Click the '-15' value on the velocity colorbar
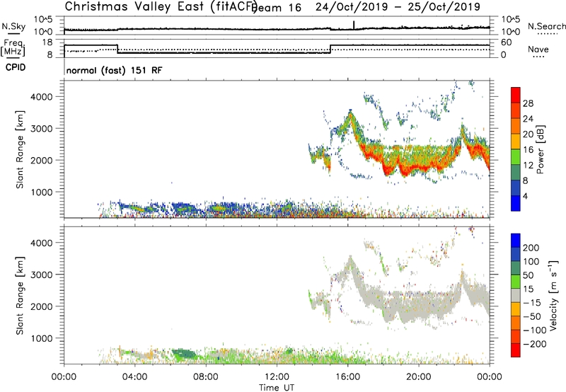The width and height of the screenshot is (566, 392). tap(532, 303)
